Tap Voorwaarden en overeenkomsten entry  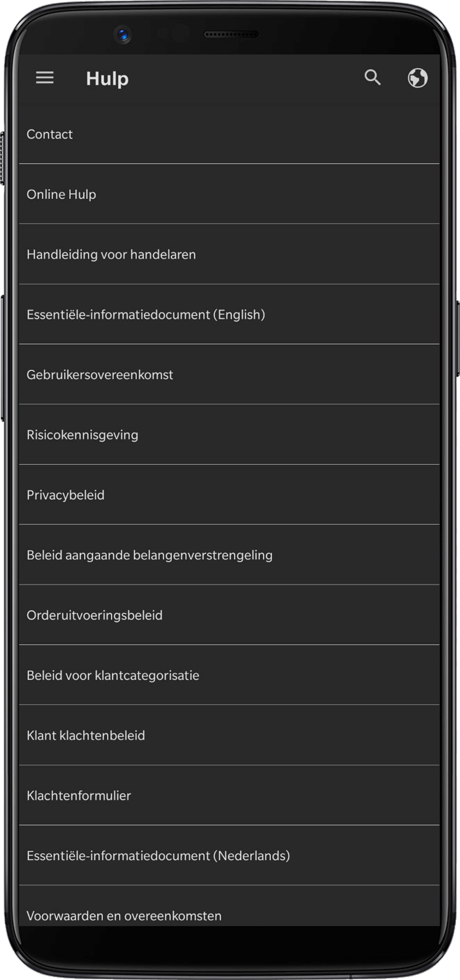tap(124, 915)
